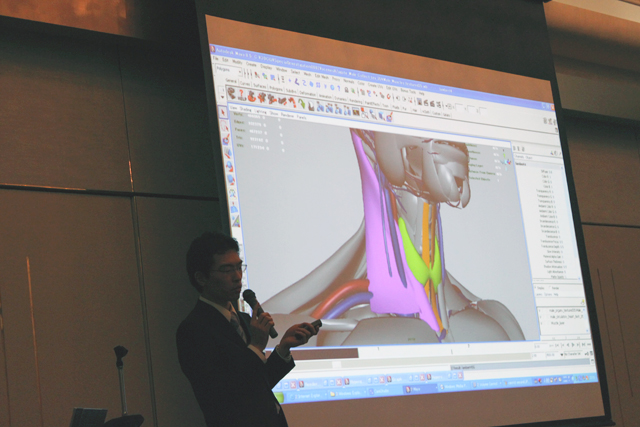Select the arrow Select tool in toolbox
640x427 pixels.
point(224,113)
